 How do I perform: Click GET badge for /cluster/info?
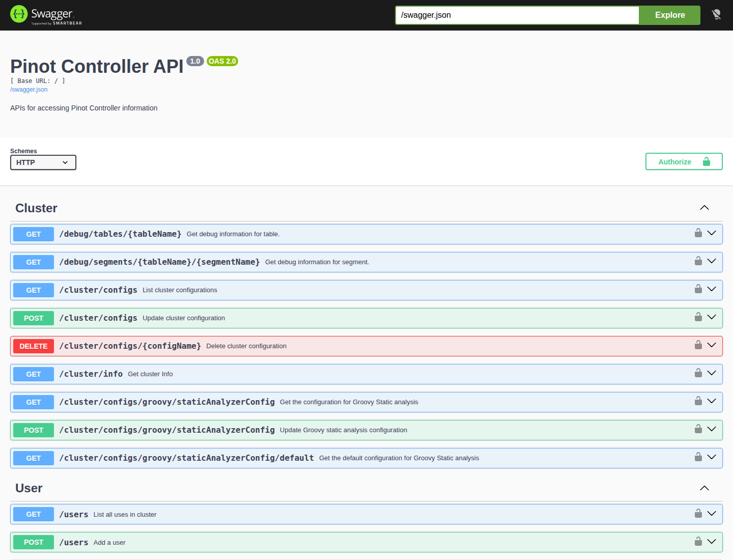[34, 374]
